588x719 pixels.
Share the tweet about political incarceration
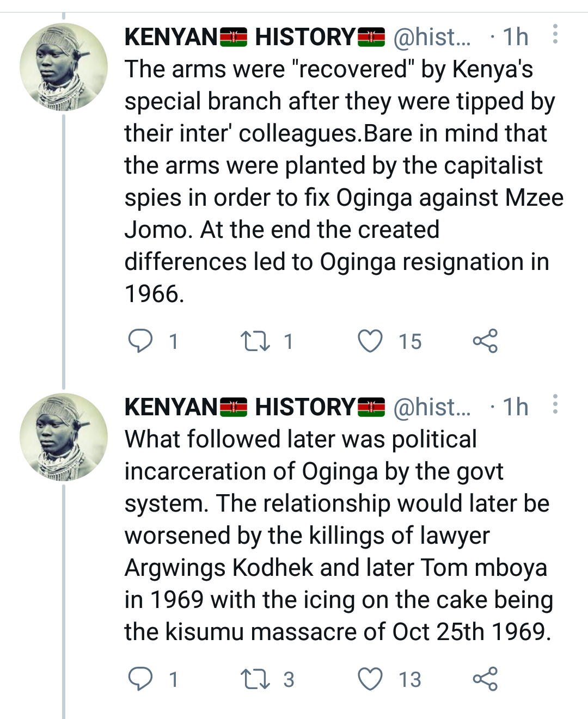pyautogui.click(x=485, y=679)
